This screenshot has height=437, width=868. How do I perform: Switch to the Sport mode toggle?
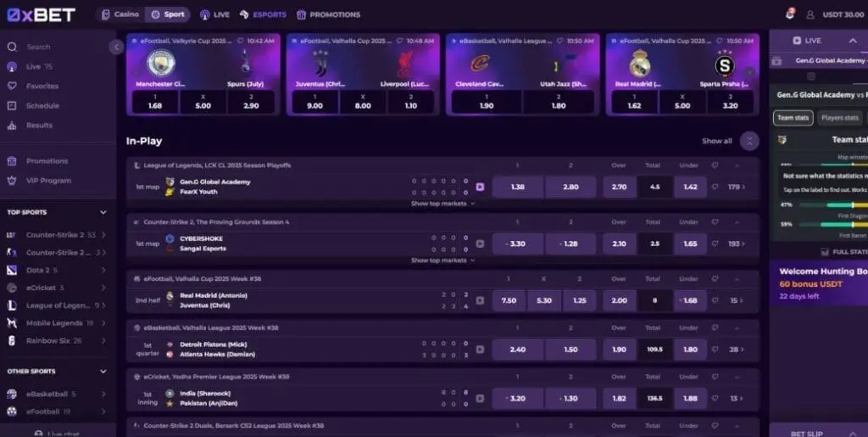pos(168,14)
